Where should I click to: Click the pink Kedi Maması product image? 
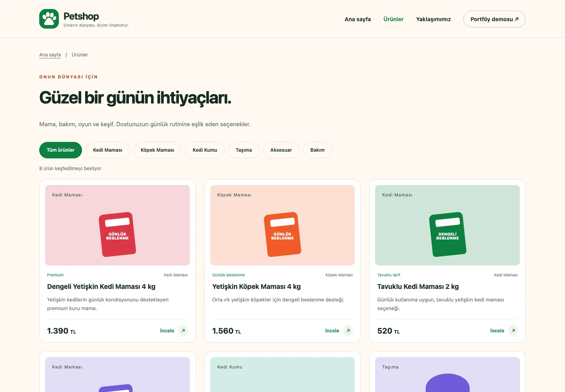117,225
